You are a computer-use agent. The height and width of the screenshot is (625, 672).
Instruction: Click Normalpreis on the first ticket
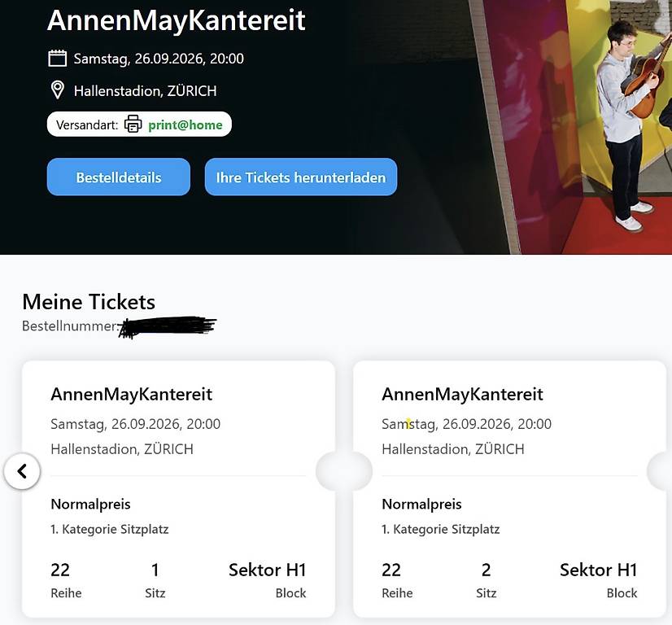tap(91, 504)
